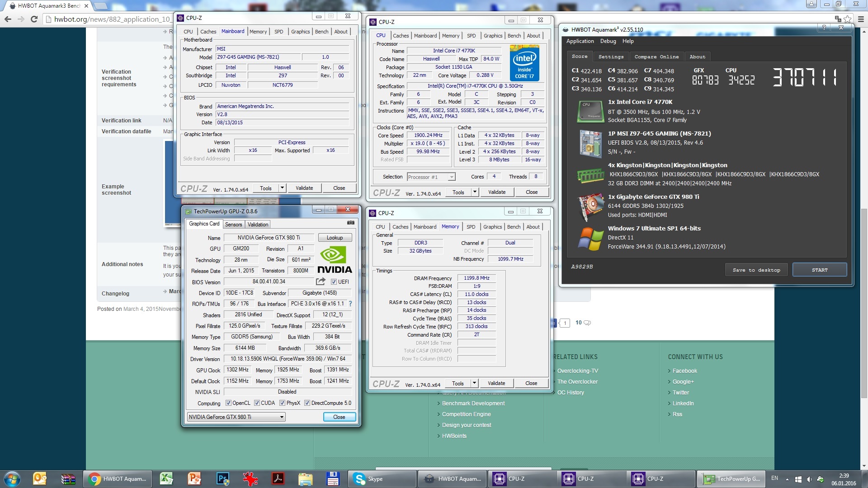Toggle the CUDA checkbox

point(257,403)
